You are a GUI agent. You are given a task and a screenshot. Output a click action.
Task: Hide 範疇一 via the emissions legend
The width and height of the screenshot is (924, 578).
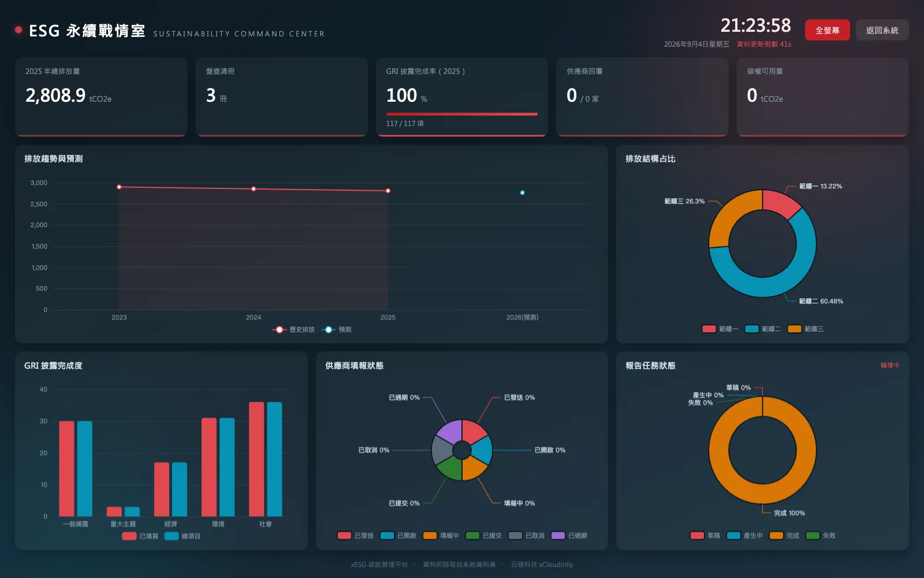(x=720, y=329)
